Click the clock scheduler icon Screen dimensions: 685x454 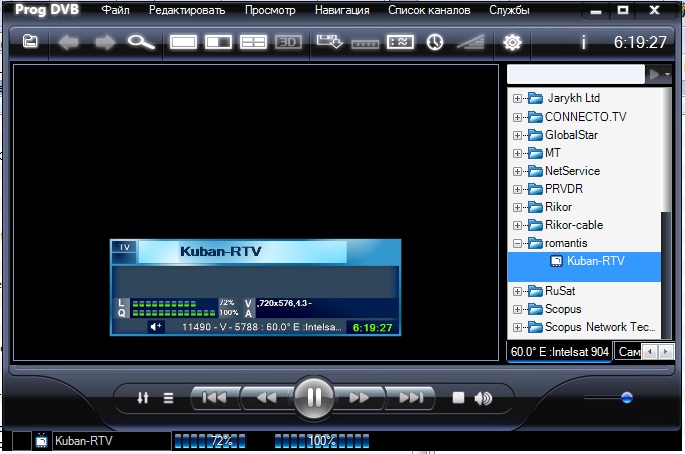tap(435, 42)
